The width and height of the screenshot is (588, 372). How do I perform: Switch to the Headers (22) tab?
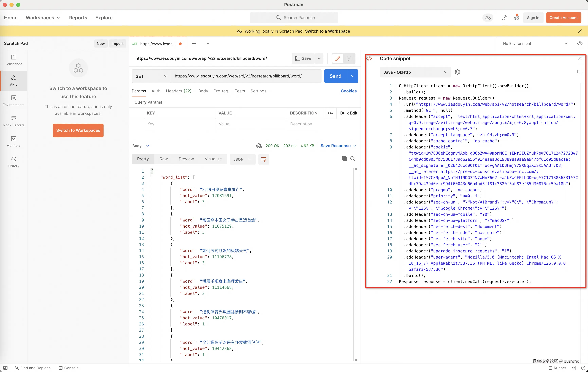[179, 91]
